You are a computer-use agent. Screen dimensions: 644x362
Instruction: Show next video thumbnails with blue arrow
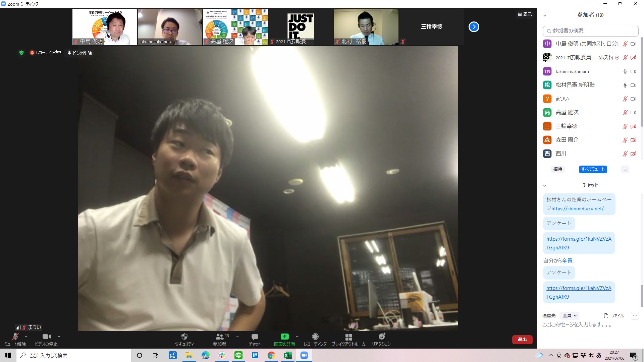pyautogui.click(x=474, y=27)
